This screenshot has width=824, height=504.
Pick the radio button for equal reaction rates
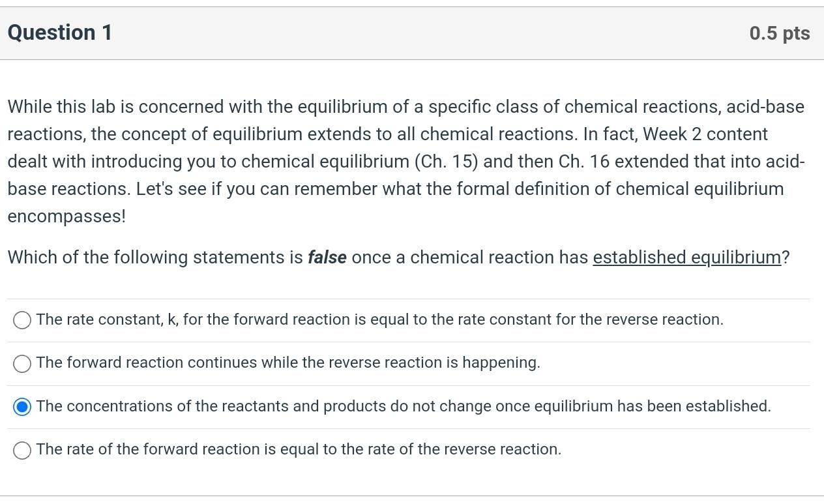[22, 450]
